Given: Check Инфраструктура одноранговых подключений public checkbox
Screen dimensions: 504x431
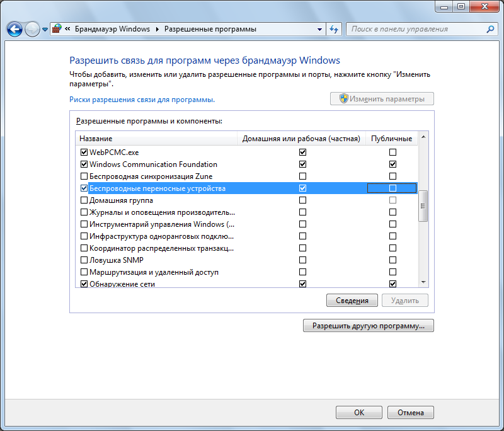Looking at the screenshot, I should (x=392, y=236).
